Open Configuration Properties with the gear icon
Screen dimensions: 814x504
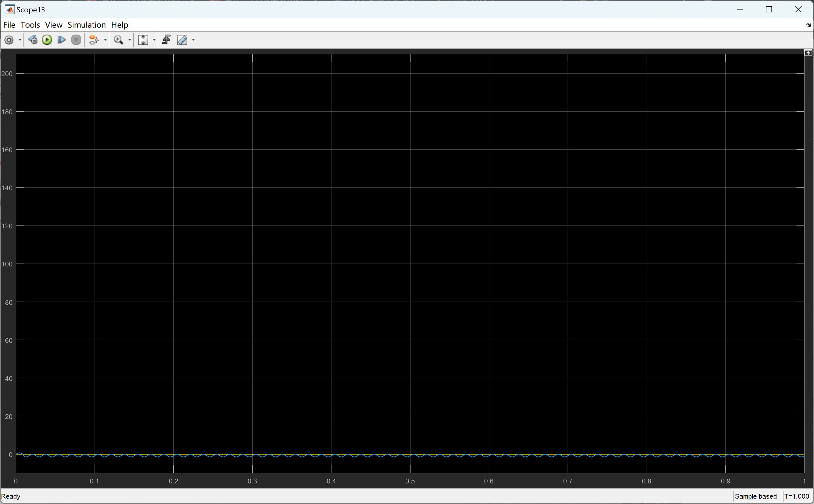click(x=9, y=40)
